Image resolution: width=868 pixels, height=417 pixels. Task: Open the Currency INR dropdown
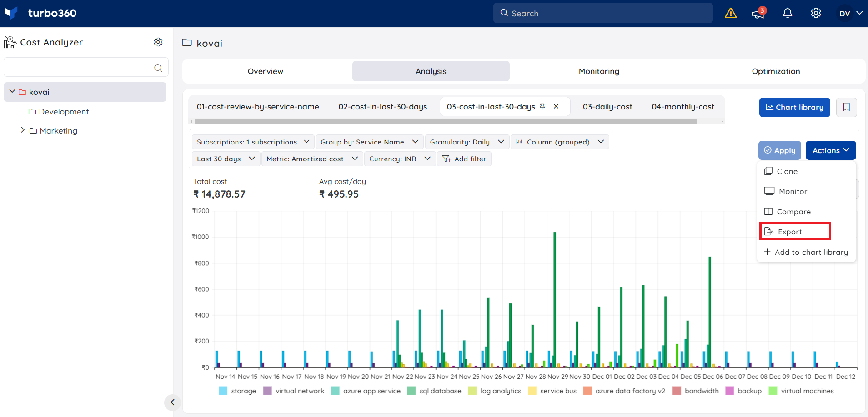(x=400, y=159)
